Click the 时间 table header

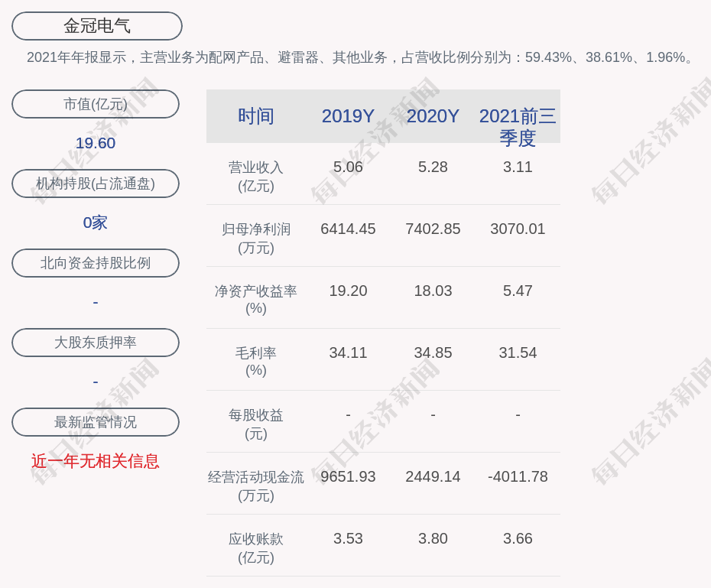[256, 116]
